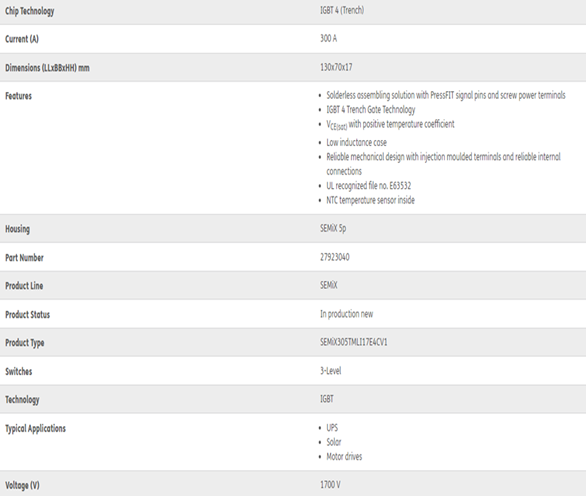
Task: Click the Features row heading
Action: [18, 96]
